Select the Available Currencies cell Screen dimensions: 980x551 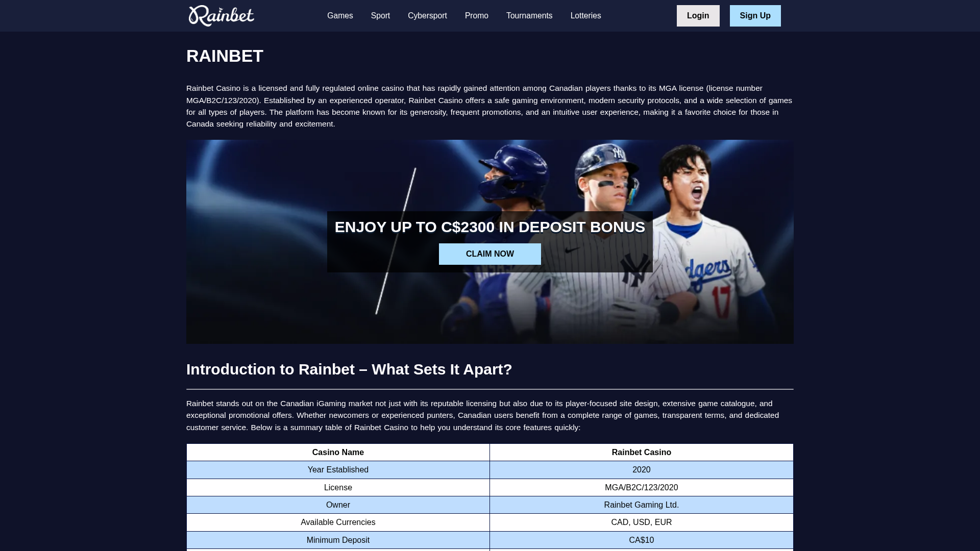tap(338, 522)
